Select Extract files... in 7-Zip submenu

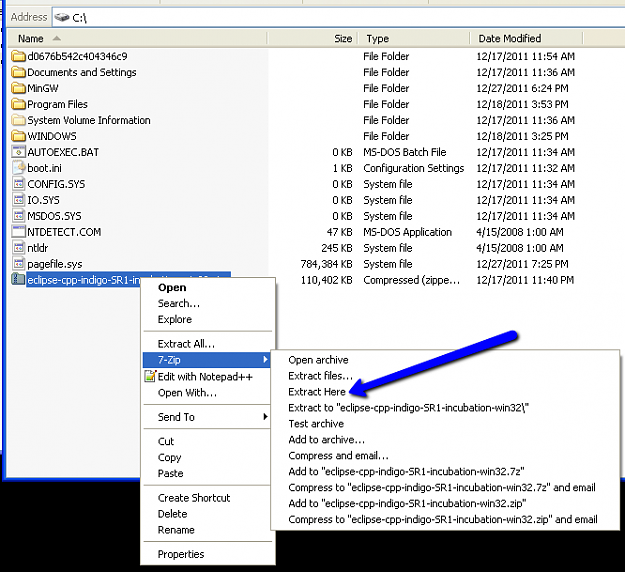point(445,376)
